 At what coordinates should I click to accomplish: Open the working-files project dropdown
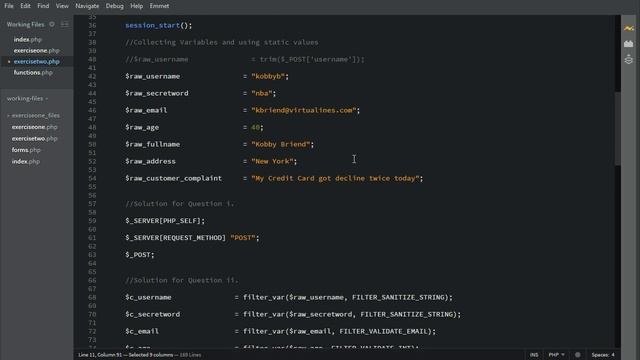pyautogui.click(x=27, y=98)
